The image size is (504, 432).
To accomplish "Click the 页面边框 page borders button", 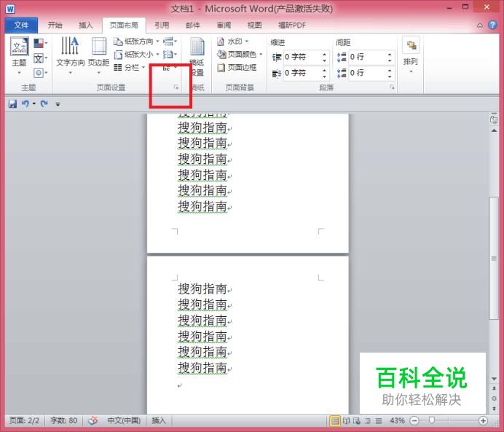I will pyautogui.click(x=237, y=68).
